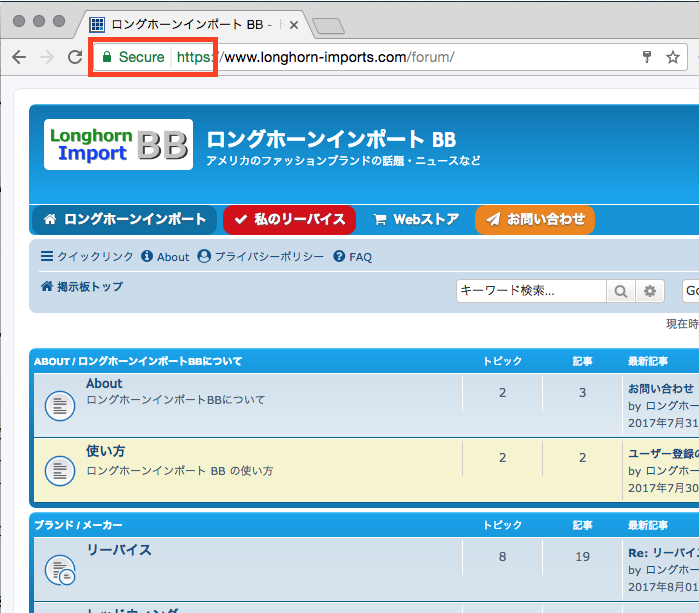The height and width of the screenshot is (613, 699).
Task: Click the About forum document icon
Action: coord(59,406)
